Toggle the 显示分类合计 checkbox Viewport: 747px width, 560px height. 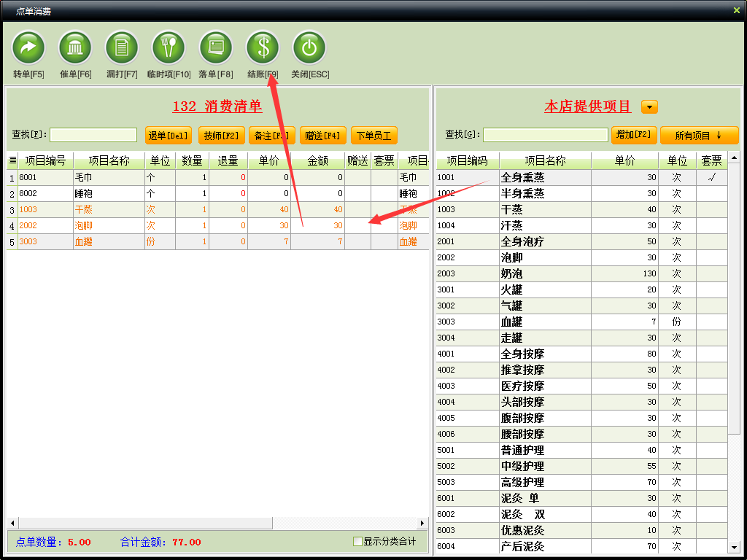(357, 542)
